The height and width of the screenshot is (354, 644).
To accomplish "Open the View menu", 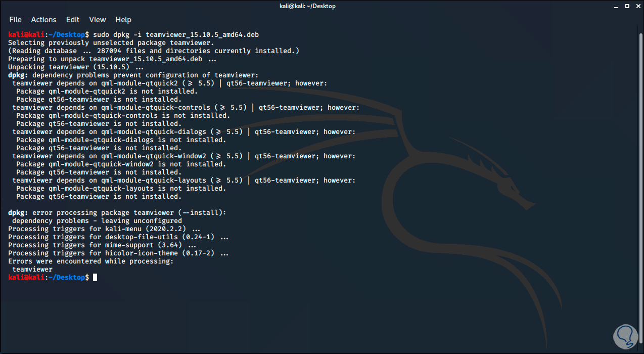I will point(98,20).
